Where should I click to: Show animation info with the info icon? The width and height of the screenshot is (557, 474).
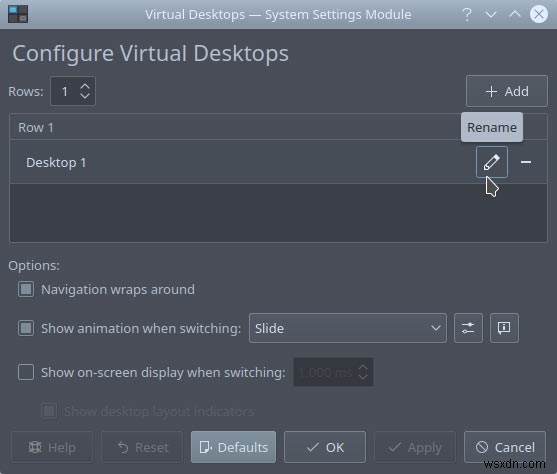click(x=504, y=328)
